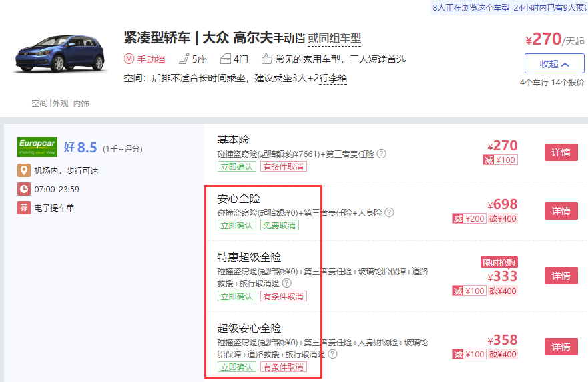Click the clock icon next to 07:00-23:59
Image resolution: width=588 pixels, height=382 pixels.
[24, 189]
